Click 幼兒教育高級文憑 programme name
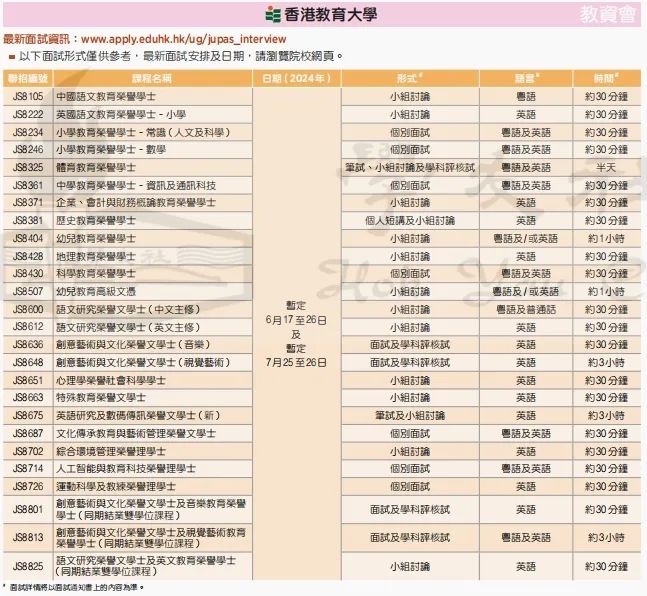This screenshot has width=647, height=596. [x=96, y=291]
